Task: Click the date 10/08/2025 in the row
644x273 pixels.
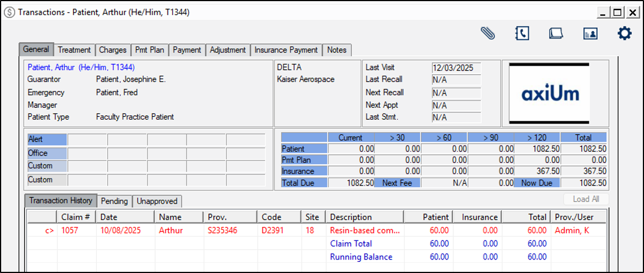Action: pos(121,230)
